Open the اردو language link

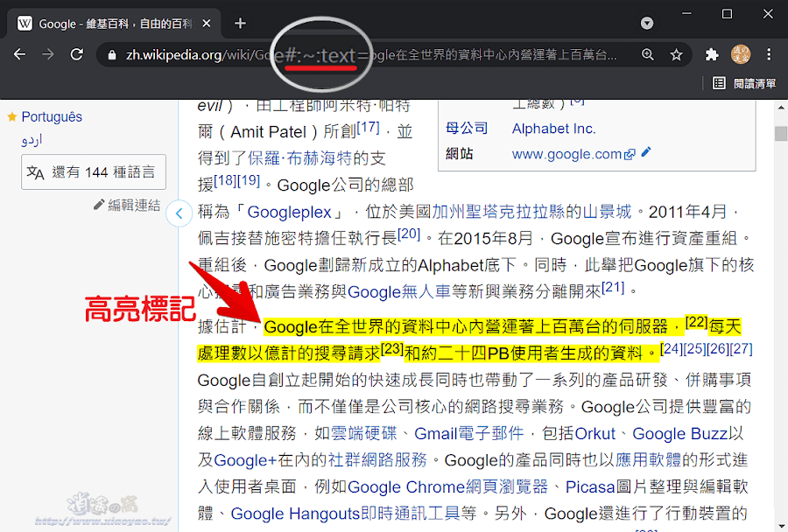[32, 139]
